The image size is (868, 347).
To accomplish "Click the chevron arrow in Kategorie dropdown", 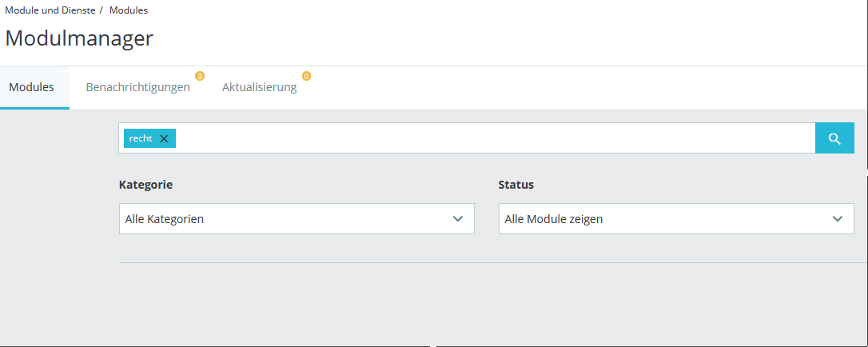I will click(458, 218).
